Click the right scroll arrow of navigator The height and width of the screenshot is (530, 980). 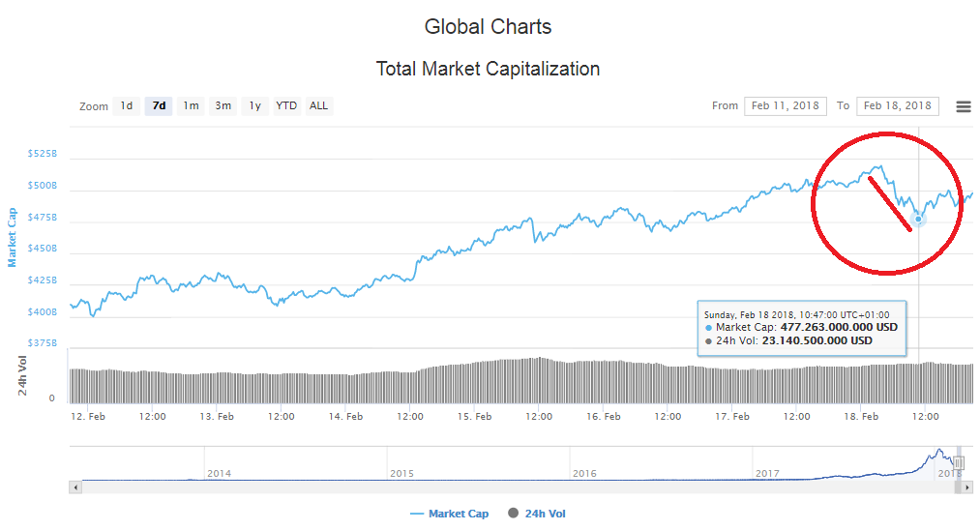(968, 487)
